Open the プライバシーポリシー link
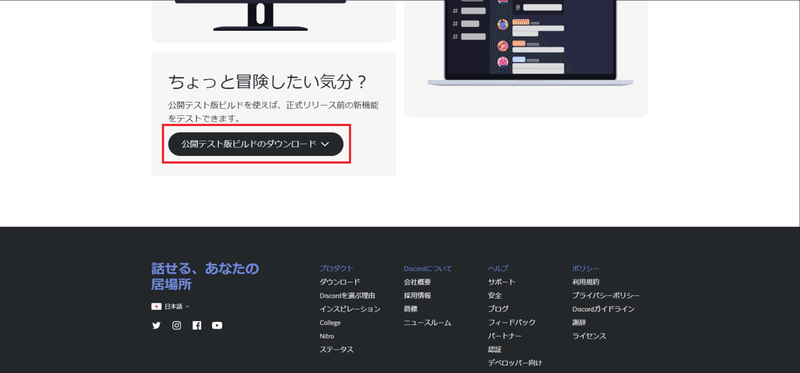800x373 pixels. (606, 295)
